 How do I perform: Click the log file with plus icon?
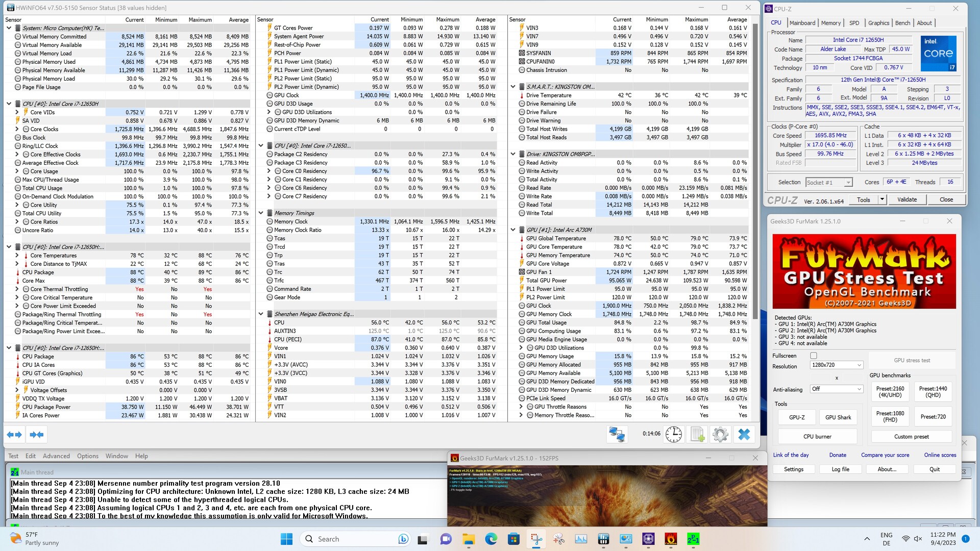tap(697, 435)
